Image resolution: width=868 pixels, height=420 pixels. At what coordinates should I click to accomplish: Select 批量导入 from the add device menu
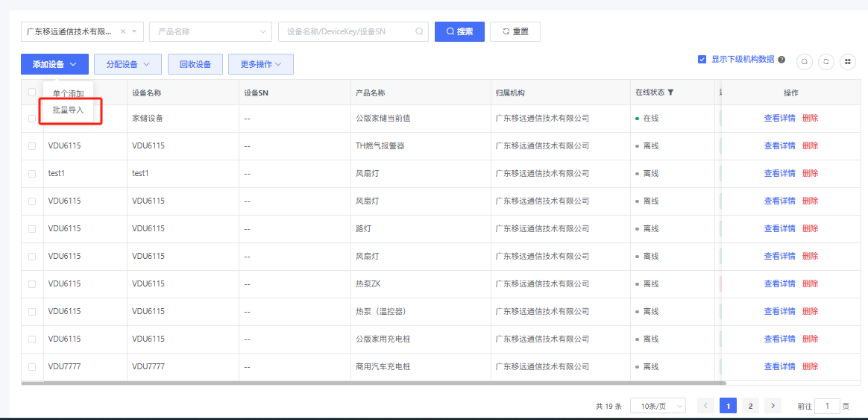(68, 110)
